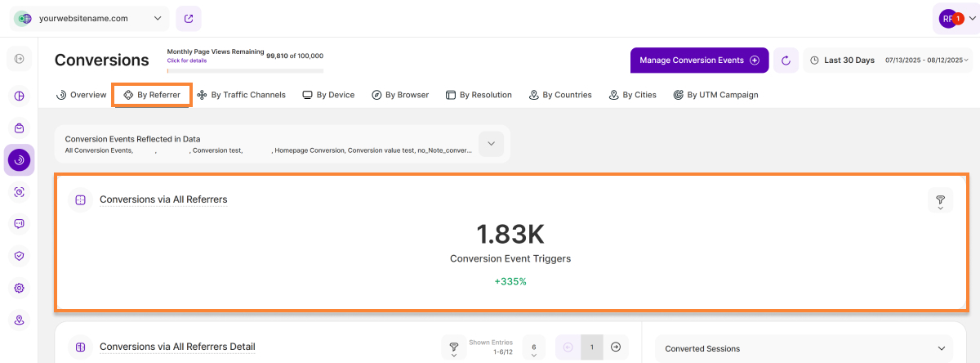Click the shield icon in sidebar
Viewport: 980px width, 363px height.
point(19,256)
